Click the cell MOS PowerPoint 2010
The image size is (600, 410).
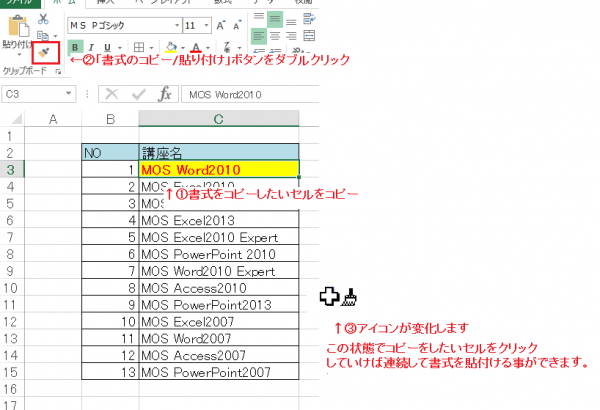click(x=218, y=254)
